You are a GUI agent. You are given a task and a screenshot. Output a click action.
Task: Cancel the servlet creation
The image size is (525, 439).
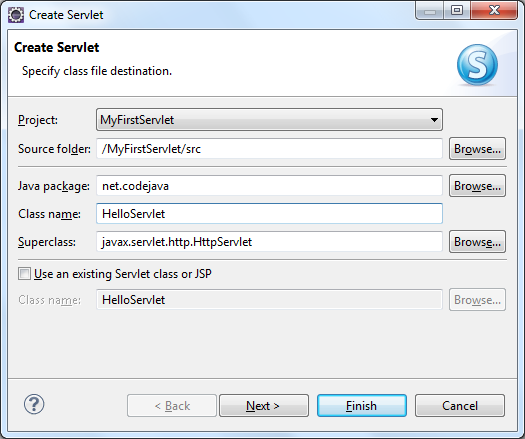click(460, 406)
